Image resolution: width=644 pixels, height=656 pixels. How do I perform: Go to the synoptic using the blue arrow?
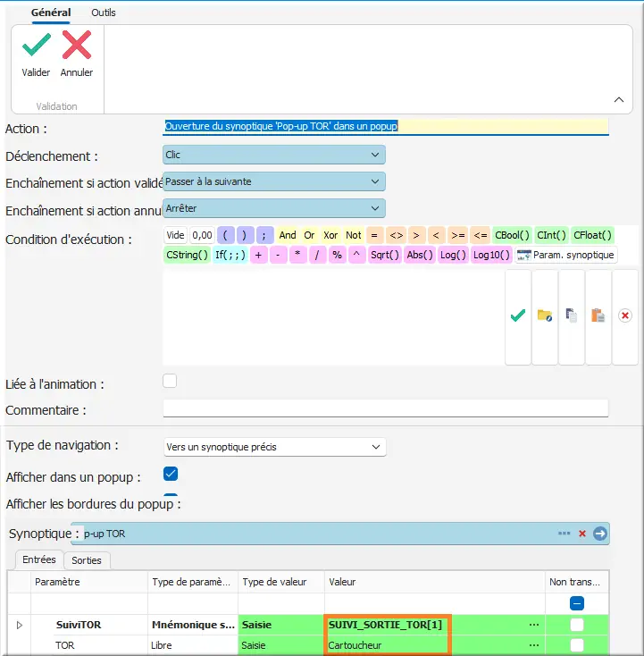[600, 534]
